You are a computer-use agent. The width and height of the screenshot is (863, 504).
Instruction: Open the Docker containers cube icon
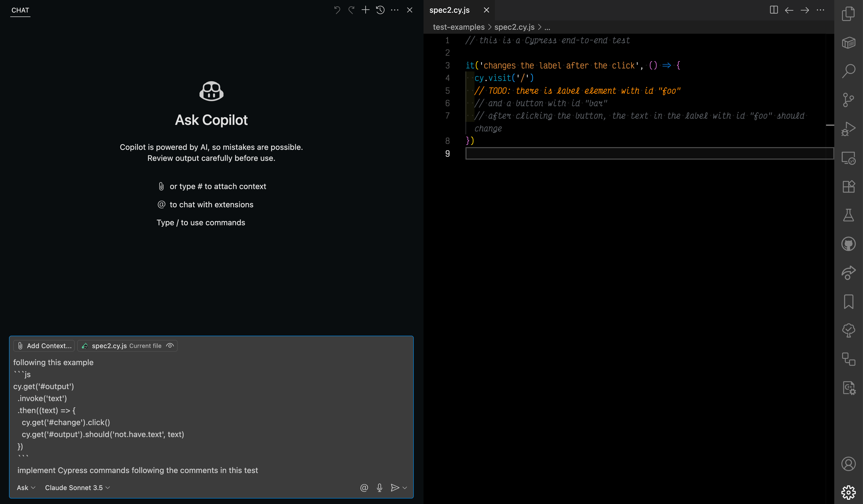click(x=848, y=42)
